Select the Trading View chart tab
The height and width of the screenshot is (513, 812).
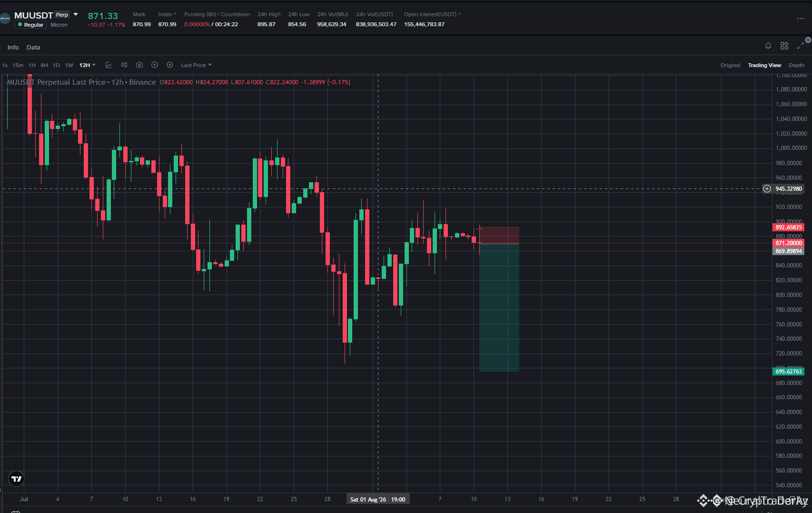pyautogui.click(x=764, y=65)
